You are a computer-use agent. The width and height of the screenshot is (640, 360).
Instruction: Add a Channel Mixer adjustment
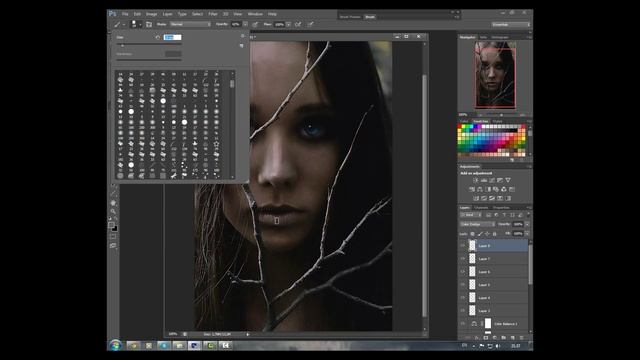pyautogui.click(x=504, y=189)
